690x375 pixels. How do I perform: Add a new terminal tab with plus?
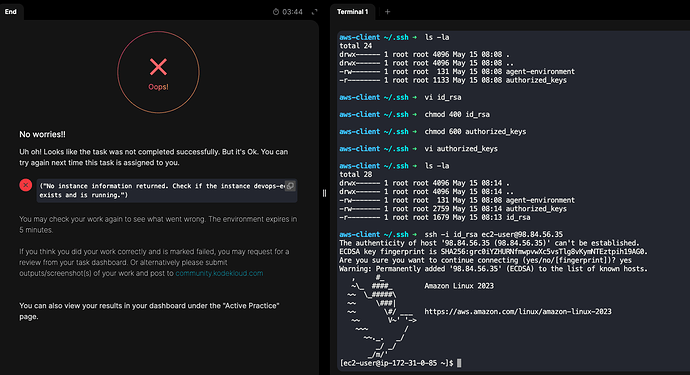(387, 12)
